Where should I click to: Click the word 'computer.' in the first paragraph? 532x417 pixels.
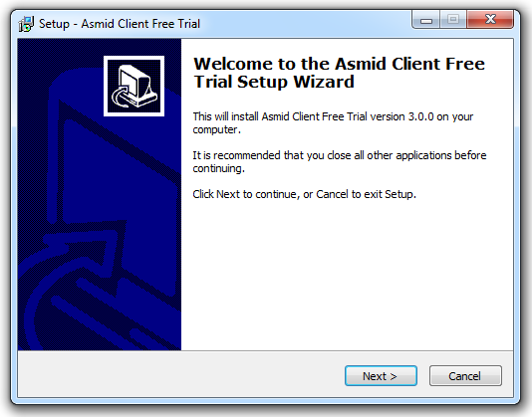(217, 129)
